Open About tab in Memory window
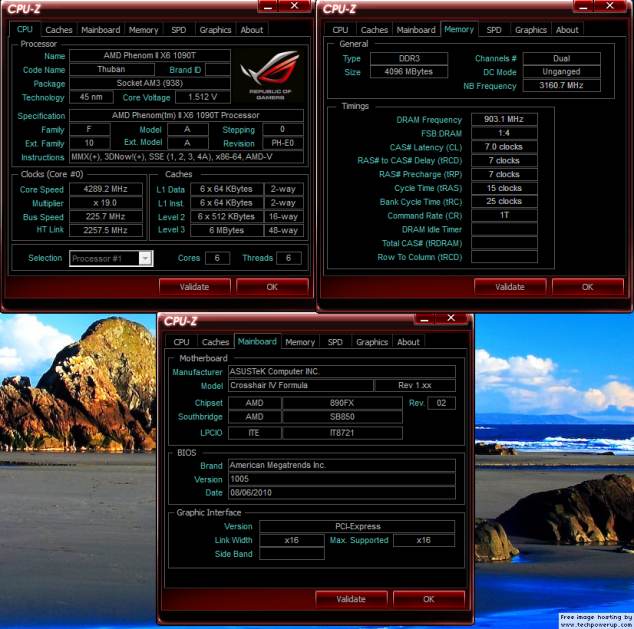This screenshot has height=629, width=634. click(567, 30)
